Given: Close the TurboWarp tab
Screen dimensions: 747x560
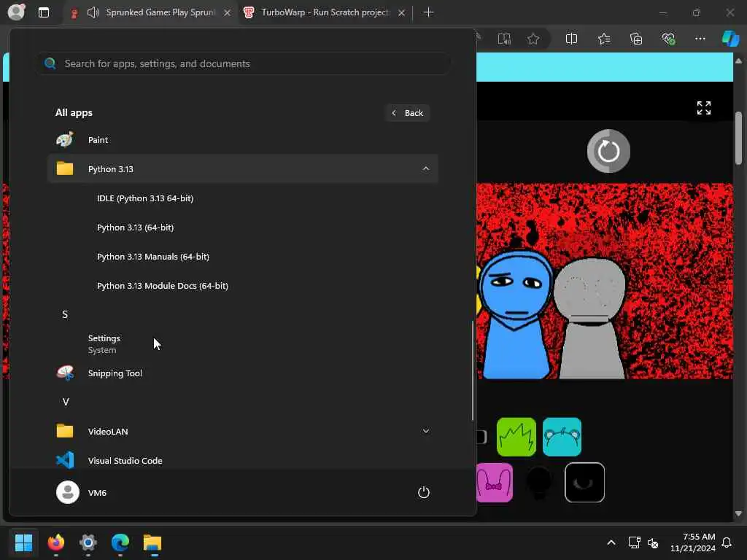Looking at the screenshot, I should [401, 13].
